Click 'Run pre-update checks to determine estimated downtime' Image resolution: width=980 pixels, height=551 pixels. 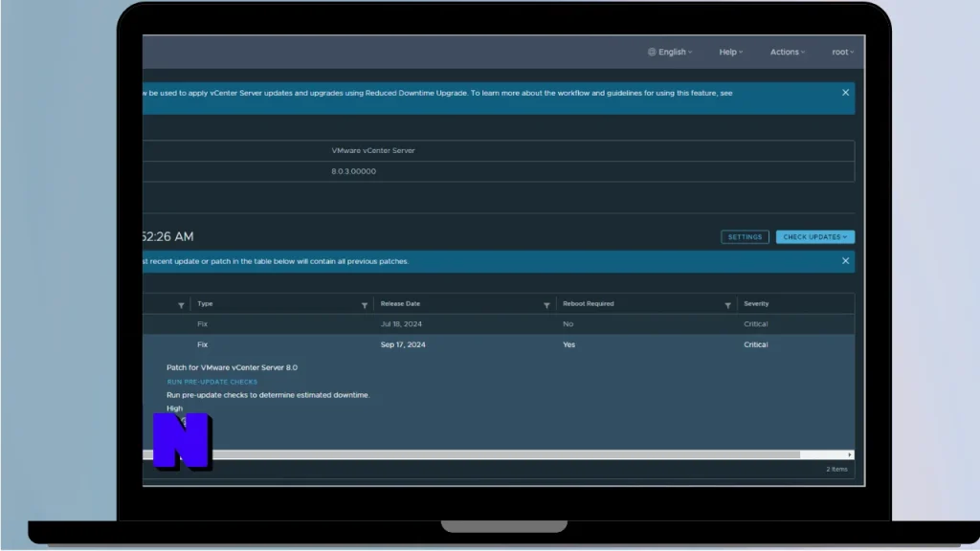268,395
